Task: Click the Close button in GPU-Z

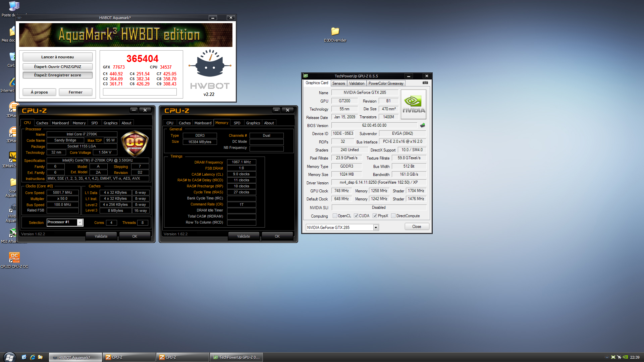Action: click(417, 227)
